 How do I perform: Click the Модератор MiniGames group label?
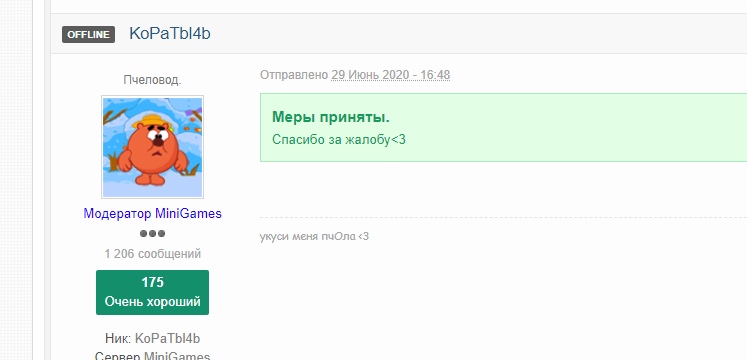(x=152, y=213)
